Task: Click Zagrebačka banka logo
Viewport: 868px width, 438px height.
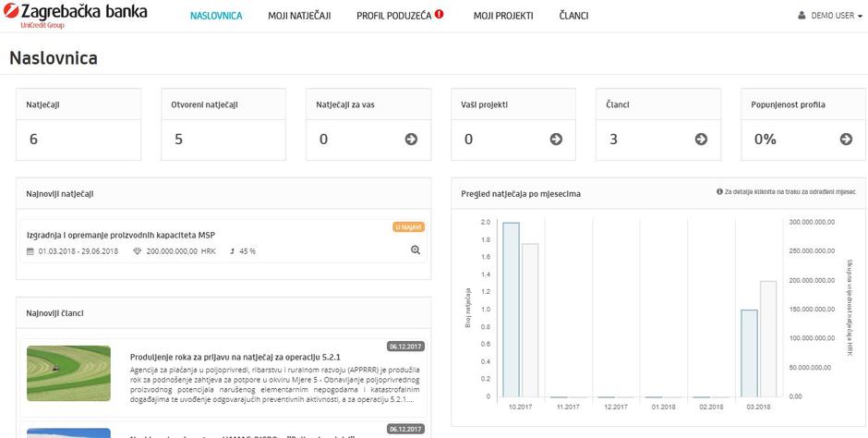Action: coord(74,16)
